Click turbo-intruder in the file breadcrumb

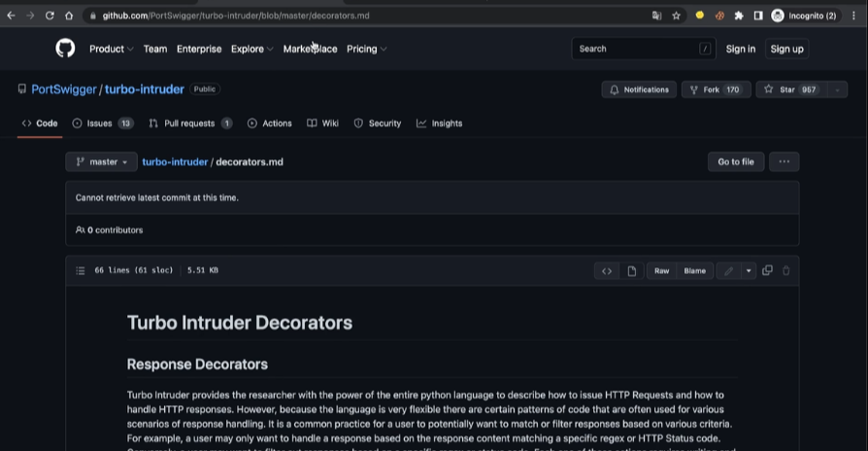175,161
